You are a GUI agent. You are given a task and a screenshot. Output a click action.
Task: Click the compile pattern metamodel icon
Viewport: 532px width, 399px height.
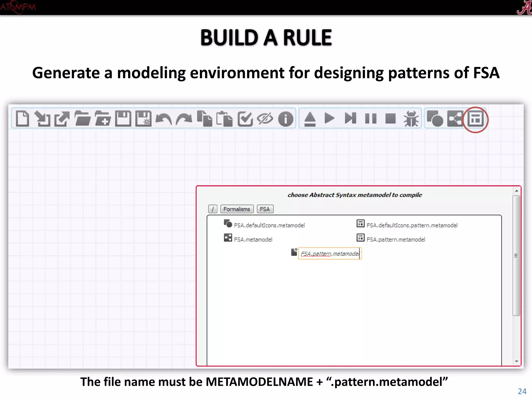point(476,119)
